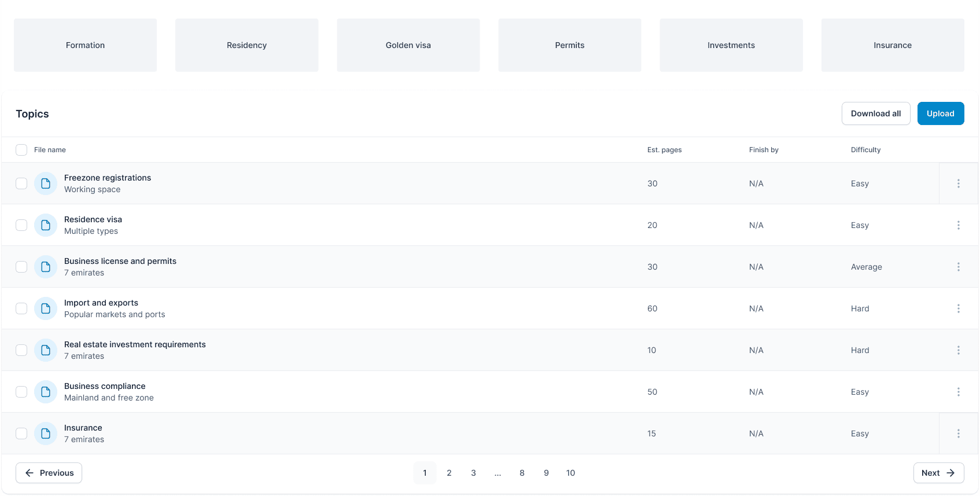Viewport: 980px width, 496px height.
Task: Expand options menu for Business compliance row
Action: (x=958, y=392)
